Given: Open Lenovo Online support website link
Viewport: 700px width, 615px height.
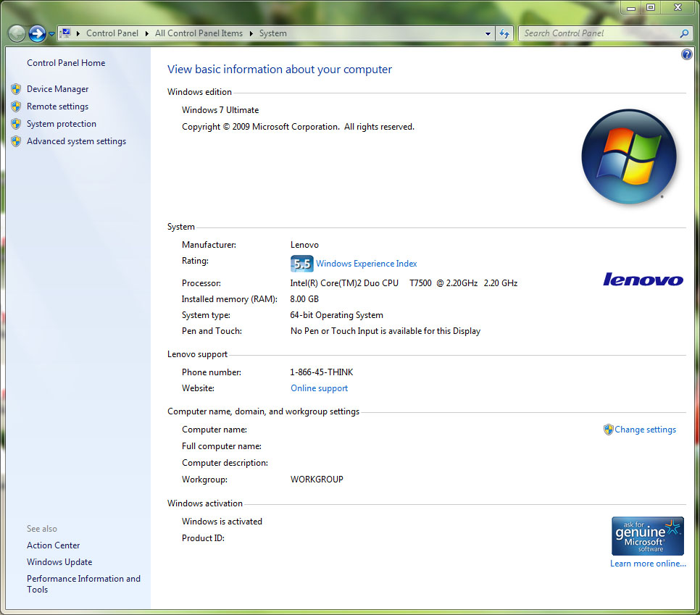Looking at the screenshot, I should point(319,388).
